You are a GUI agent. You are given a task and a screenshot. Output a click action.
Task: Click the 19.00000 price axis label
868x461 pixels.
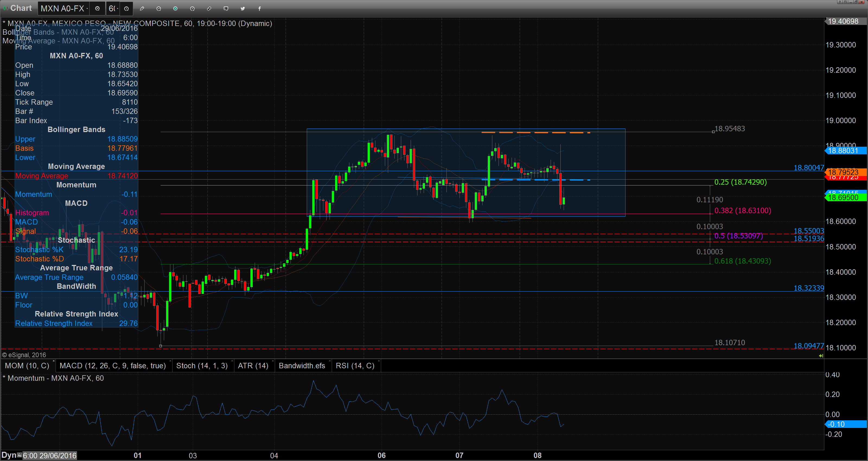841,121
